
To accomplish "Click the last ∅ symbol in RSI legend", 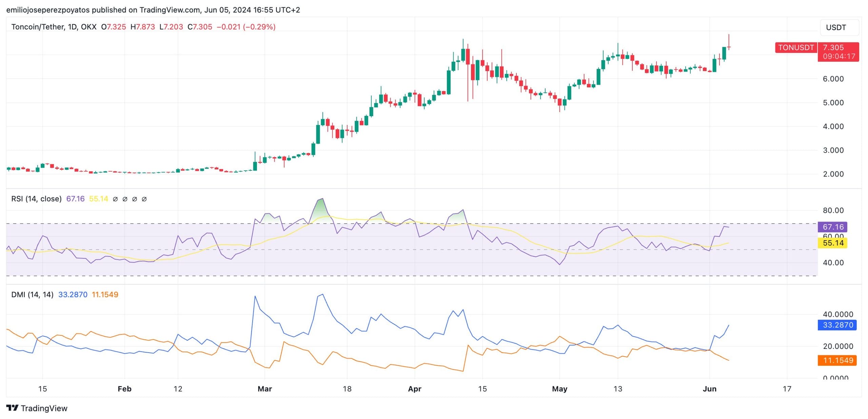I will pyautogui.click(x=144, y=199).
